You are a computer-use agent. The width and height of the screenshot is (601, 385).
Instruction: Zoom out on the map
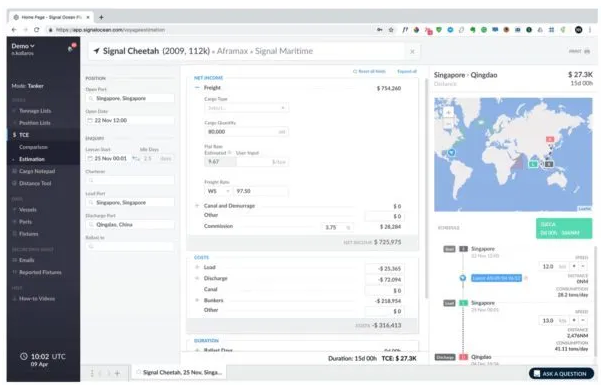(448, 124)
